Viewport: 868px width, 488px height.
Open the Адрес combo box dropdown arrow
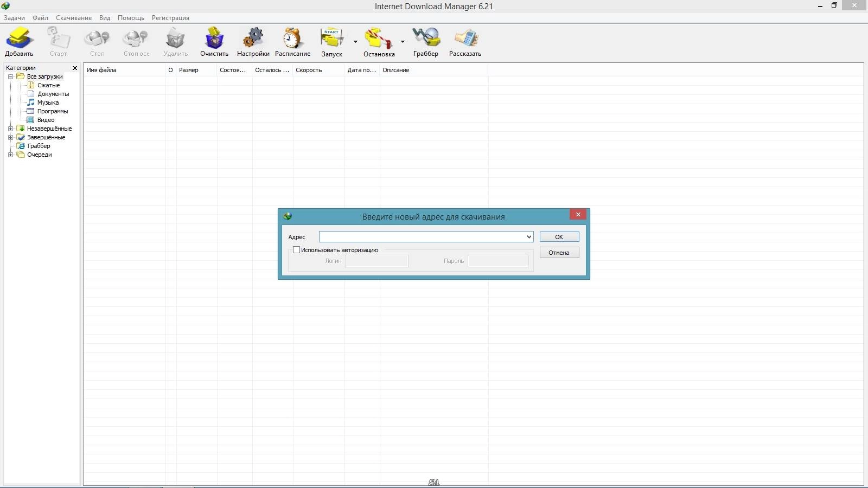point(529,237)
